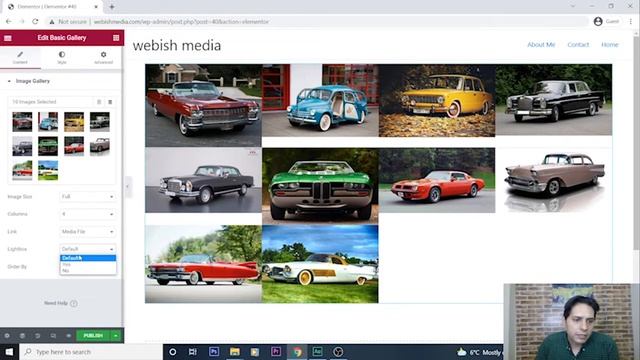Open the Image Size dropdown

pyautogui.click(x=88, y=197)
